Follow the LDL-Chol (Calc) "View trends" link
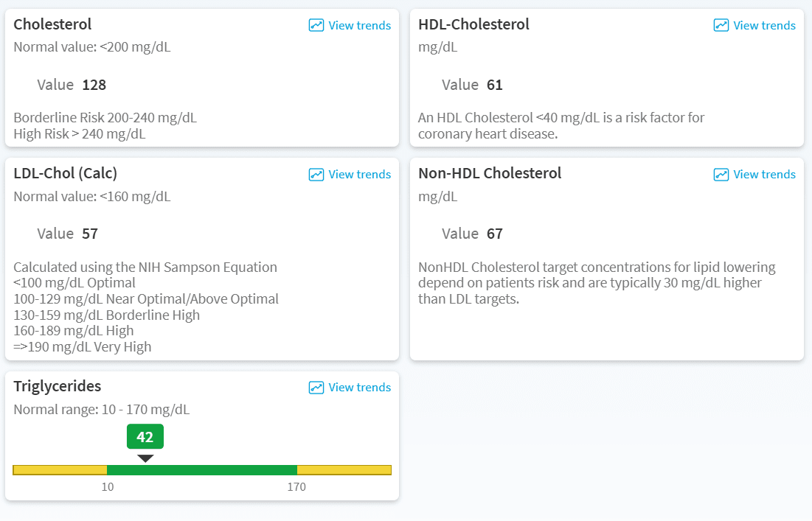 [359, 175]
